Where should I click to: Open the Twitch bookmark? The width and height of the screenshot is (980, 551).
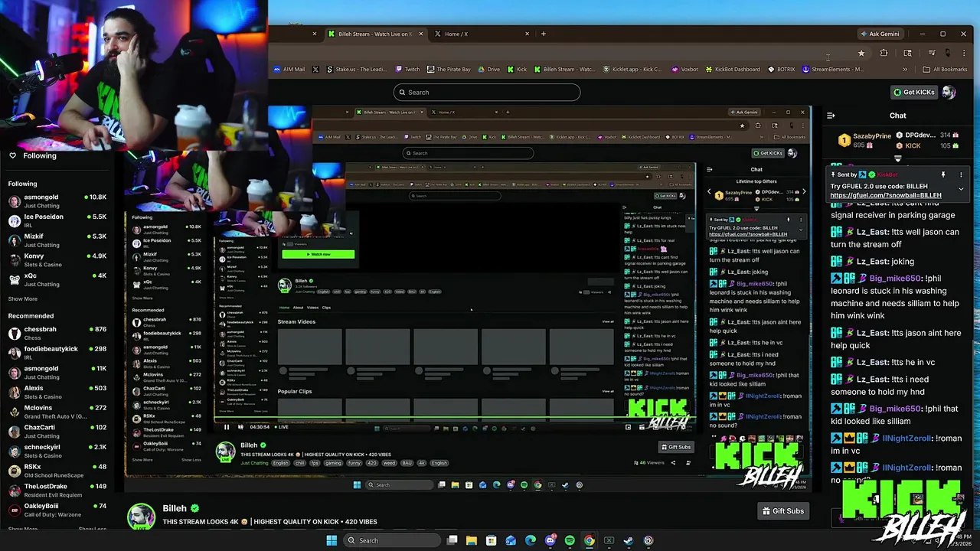pos(407,70)
